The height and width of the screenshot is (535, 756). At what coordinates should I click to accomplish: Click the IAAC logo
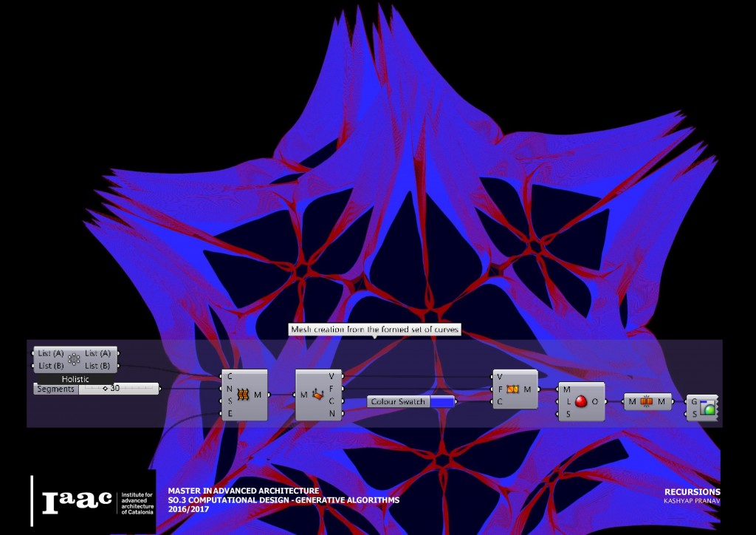(76, 501)
